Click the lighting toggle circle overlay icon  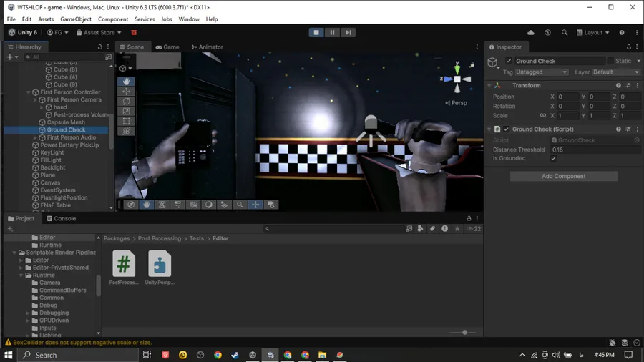(x=209, y=205)
